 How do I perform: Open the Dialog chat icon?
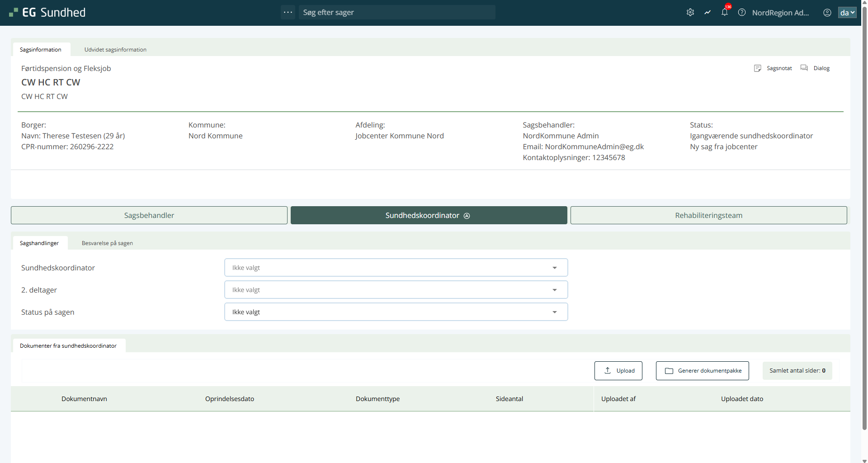coord(804,68)
